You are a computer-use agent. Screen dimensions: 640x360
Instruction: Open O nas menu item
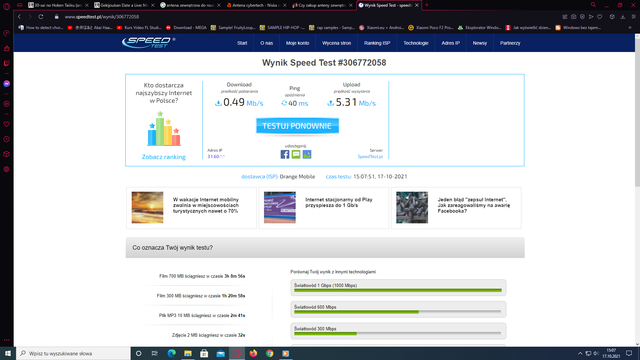[267, 43]
